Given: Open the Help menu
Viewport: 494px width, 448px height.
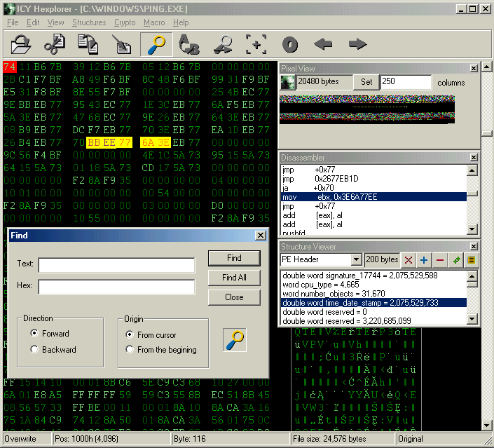Looking at the screenshot, I should pos(181,22).
